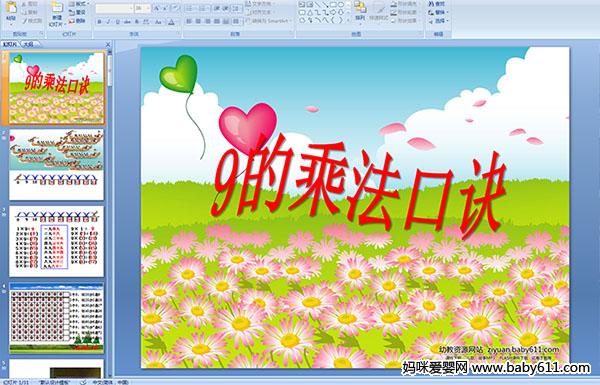Click the font color swatch button
Screen dimensions: 600x385
coord(171,22)
